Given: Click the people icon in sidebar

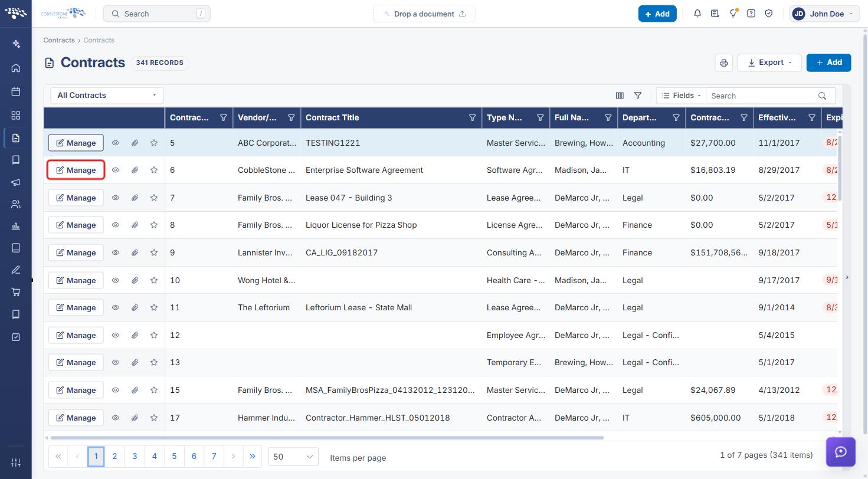Looking at the screenshot, I should (16, 205).
